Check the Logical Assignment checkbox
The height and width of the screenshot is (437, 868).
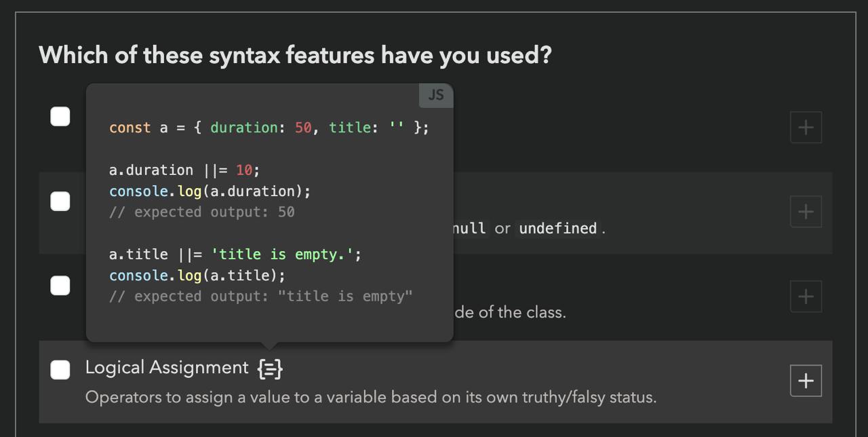pos(60,370)
